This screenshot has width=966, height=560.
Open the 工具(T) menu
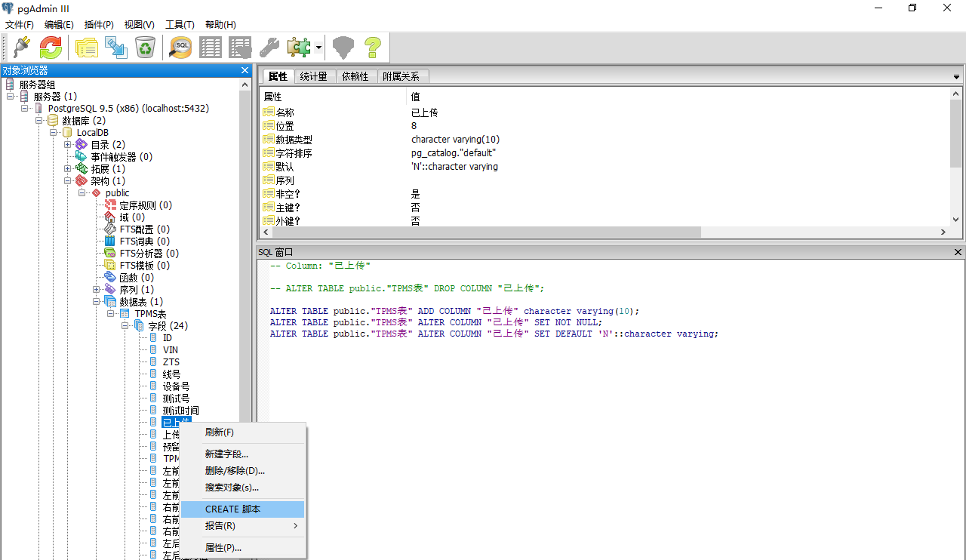pos(180,25)
